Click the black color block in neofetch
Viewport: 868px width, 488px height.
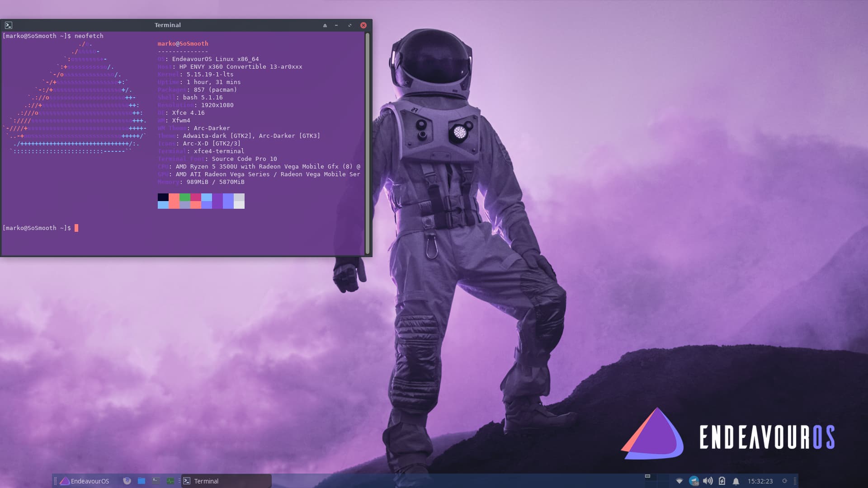coord(163,197)
